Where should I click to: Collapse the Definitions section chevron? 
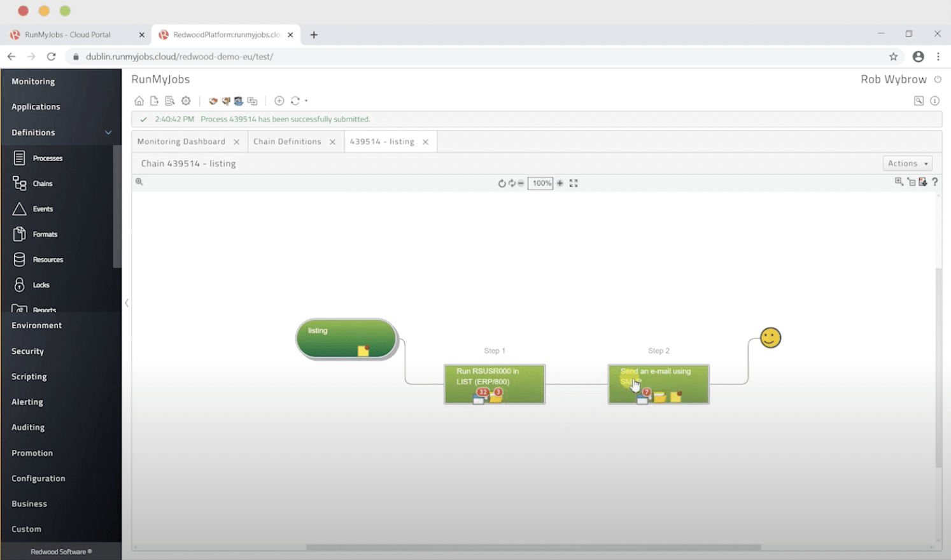[x=108, y=132]
